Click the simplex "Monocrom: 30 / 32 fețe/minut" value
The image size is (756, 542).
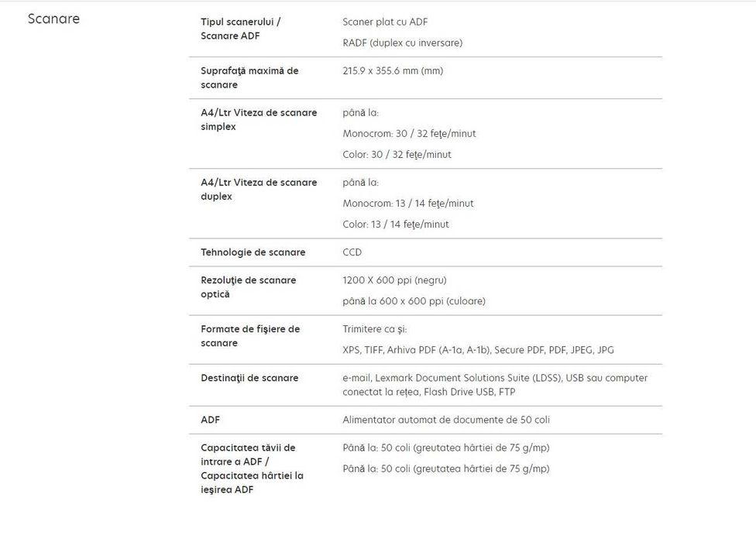point(409,134)
